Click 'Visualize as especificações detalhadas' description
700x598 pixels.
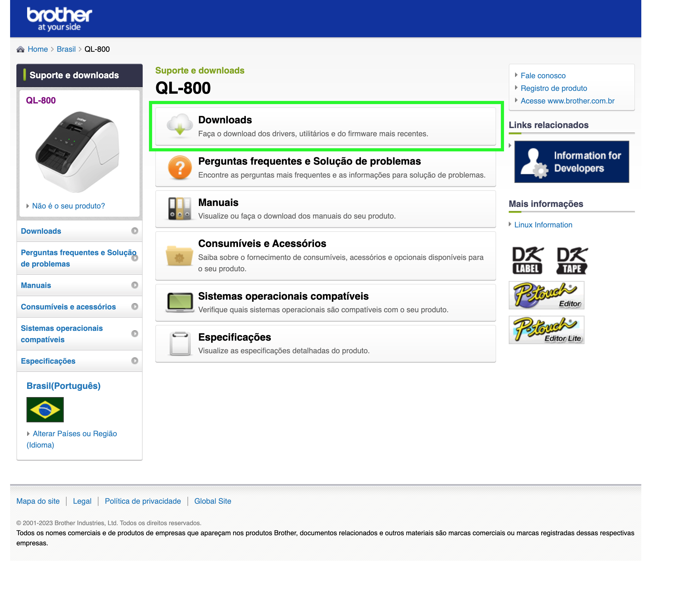point(284,350)
